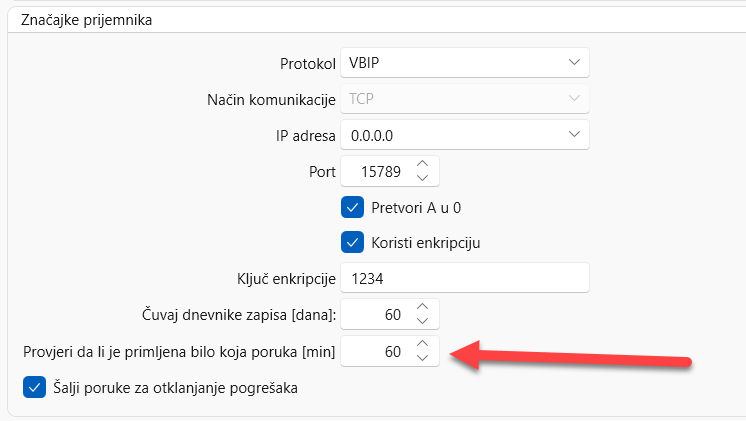746x421 pixels.
Task: Open the Protokol VBIP dropdown
Action: coord(464,62)
